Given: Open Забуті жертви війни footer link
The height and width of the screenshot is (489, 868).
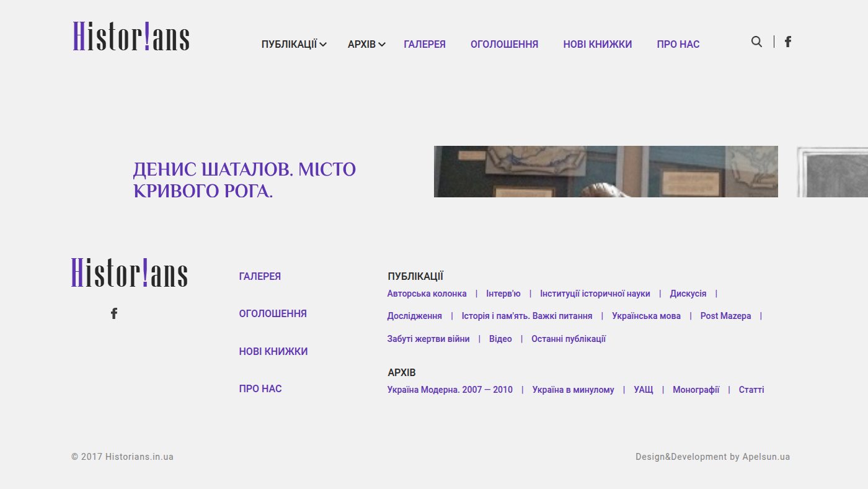Looking at the screenshot, I should pos(428,339).
